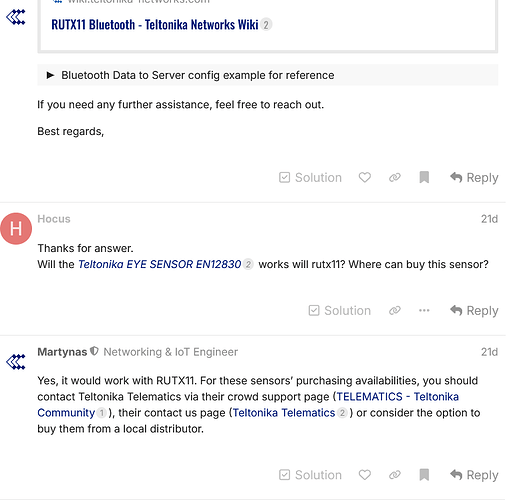Reply to Hocus's post
This screenshot has width=517, height=500.
[x=474, y=310]
